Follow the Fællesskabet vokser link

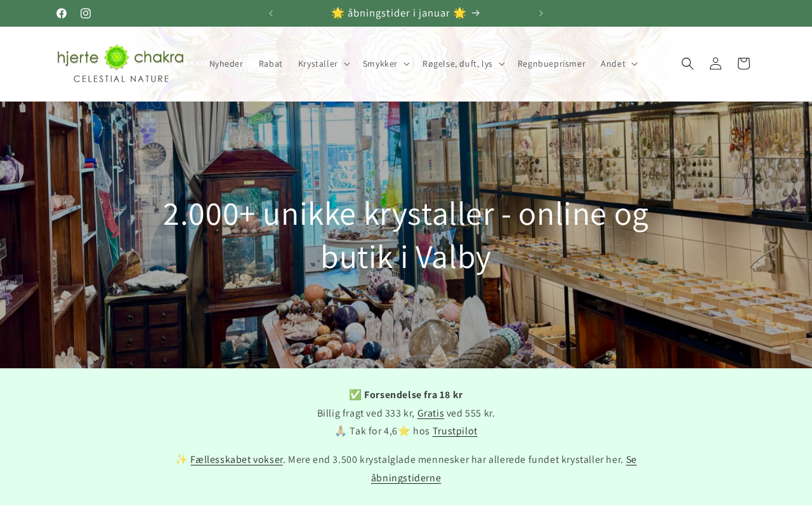click(237, 460)
